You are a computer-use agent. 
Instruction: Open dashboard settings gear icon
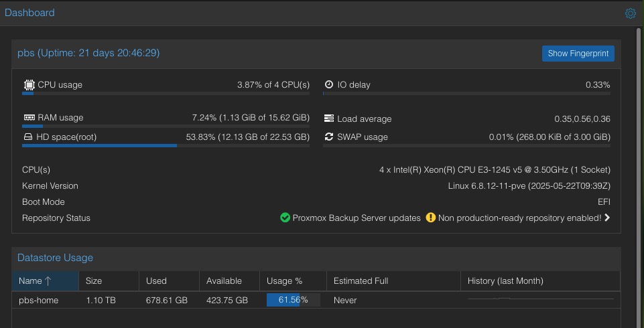point(630,13)
